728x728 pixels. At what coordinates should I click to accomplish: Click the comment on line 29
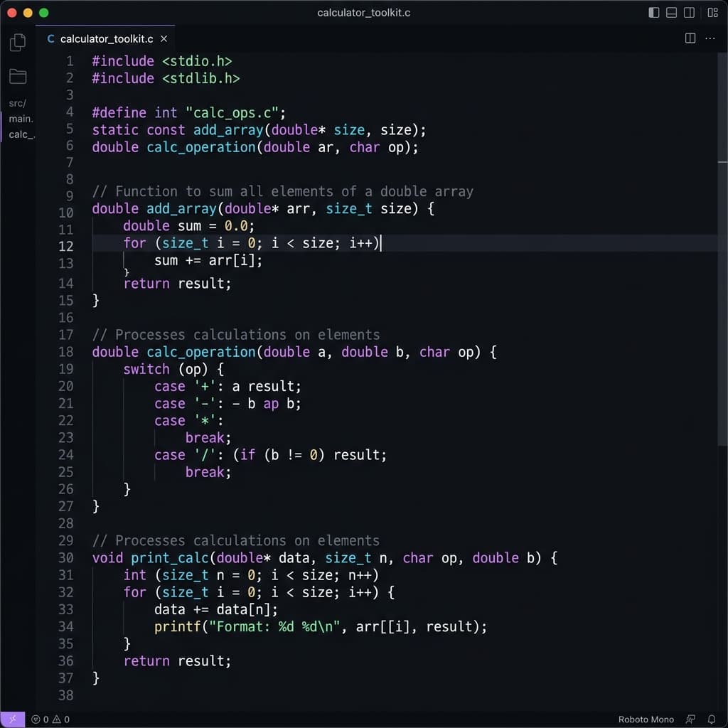point(236,540)
